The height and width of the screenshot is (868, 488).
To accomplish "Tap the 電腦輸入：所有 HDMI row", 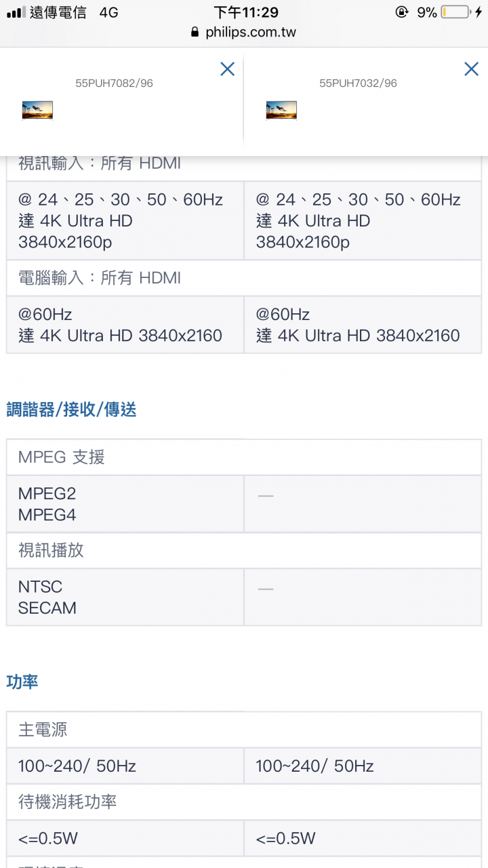I will (244, 278).
